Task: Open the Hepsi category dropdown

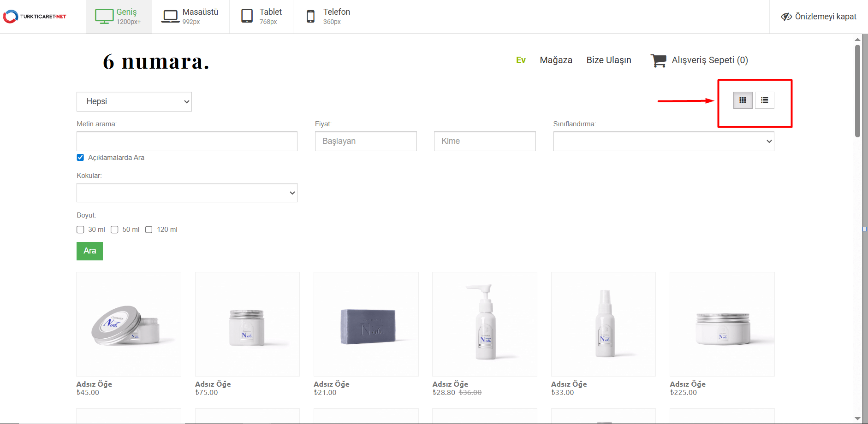Action: (x=134, y=102)
